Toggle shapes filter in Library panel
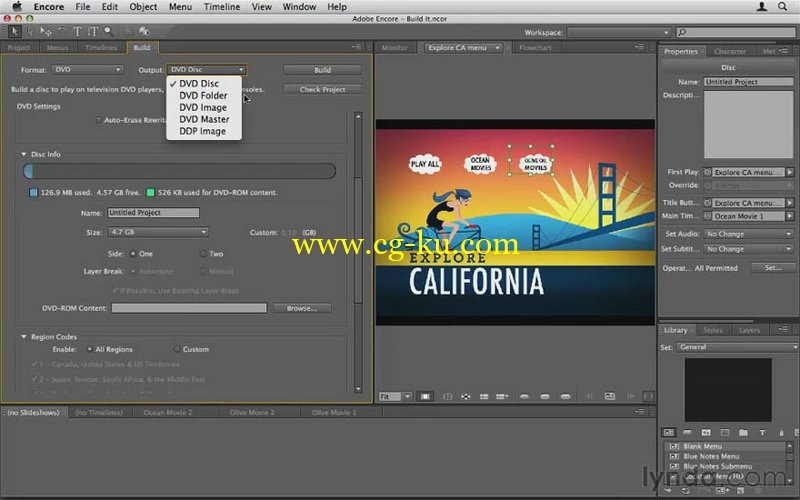 (x=781, y=433)
